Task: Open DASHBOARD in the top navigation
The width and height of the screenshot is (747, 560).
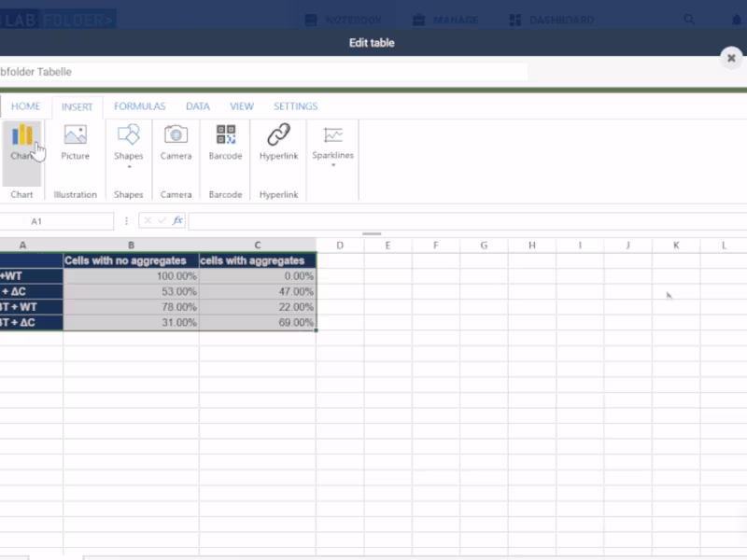Action: pos(552,20)
